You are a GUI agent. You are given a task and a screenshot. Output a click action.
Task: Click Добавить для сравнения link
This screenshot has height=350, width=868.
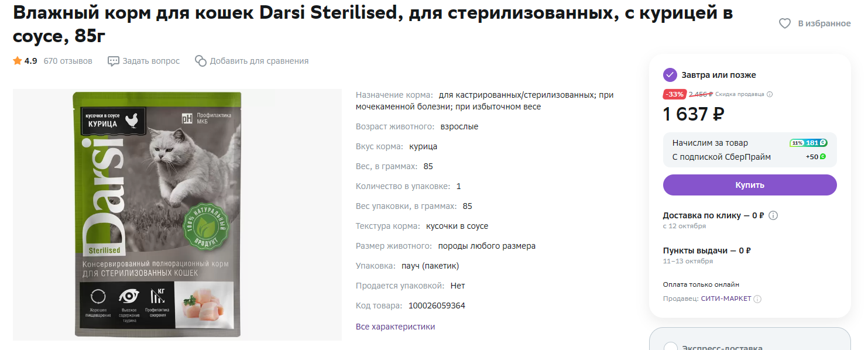(259, 61)
